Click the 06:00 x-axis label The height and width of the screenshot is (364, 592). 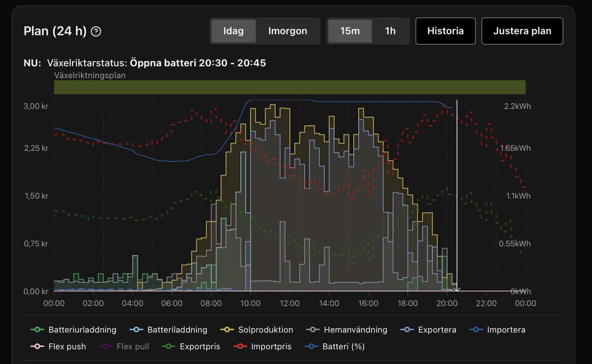(172, 303)
